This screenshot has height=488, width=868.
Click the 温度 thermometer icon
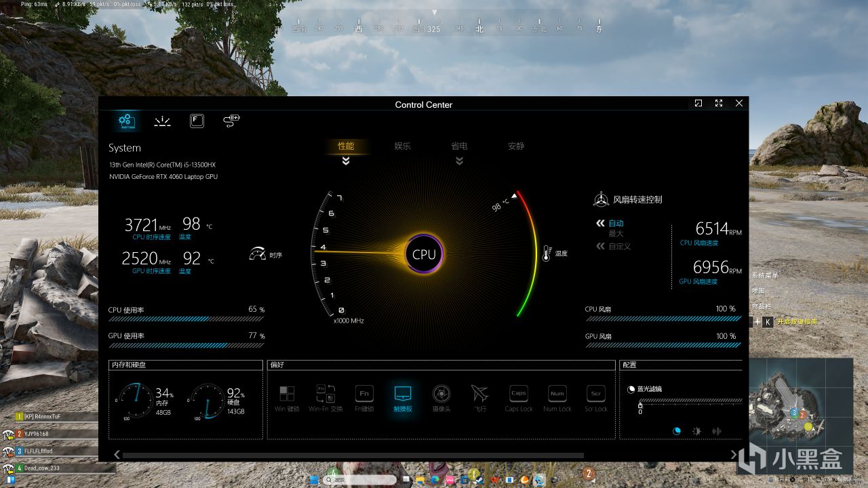[546, 253]
